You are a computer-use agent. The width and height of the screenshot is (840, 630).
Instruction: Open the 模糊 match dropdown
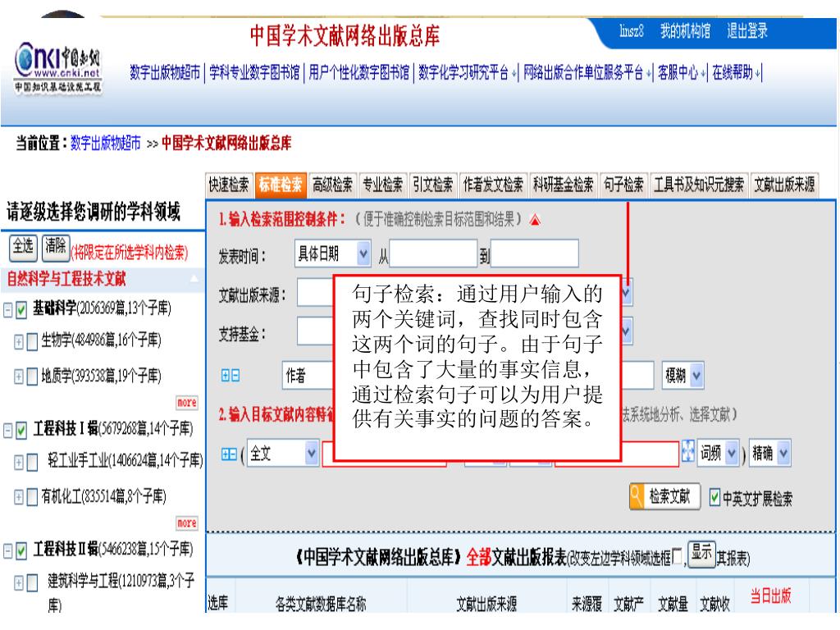tap(682, 376)
